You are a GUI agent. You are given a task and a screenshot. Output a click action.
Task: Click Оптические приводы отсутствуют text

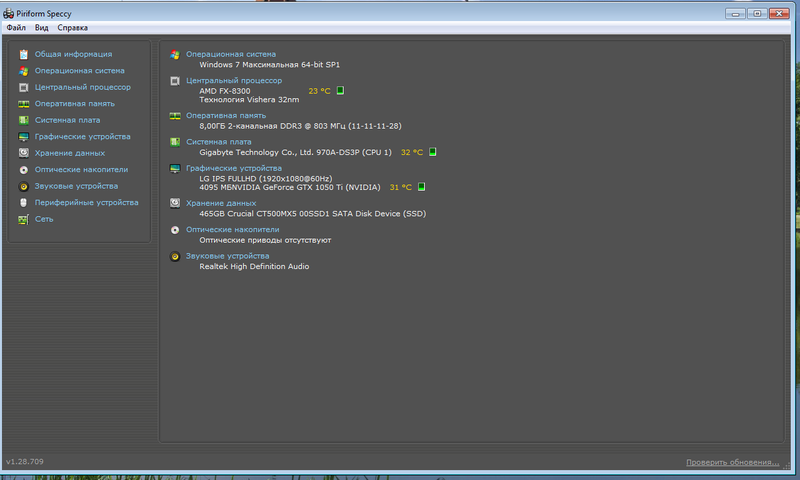coord(265,240)
